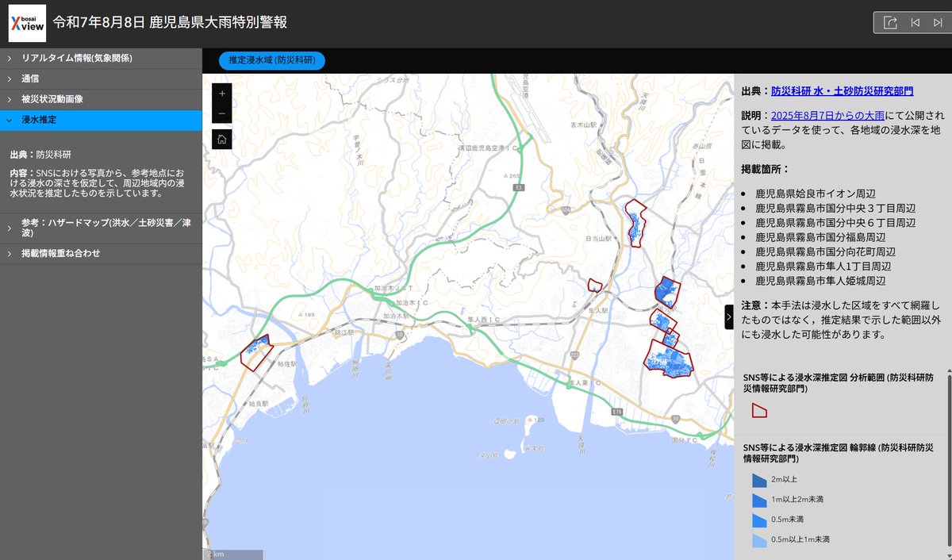Click the page title 令和7年8月8日 鹿児島県大雨特別警報
The height and width of the screenshot is (560, 952).
[x=170, y=22]
